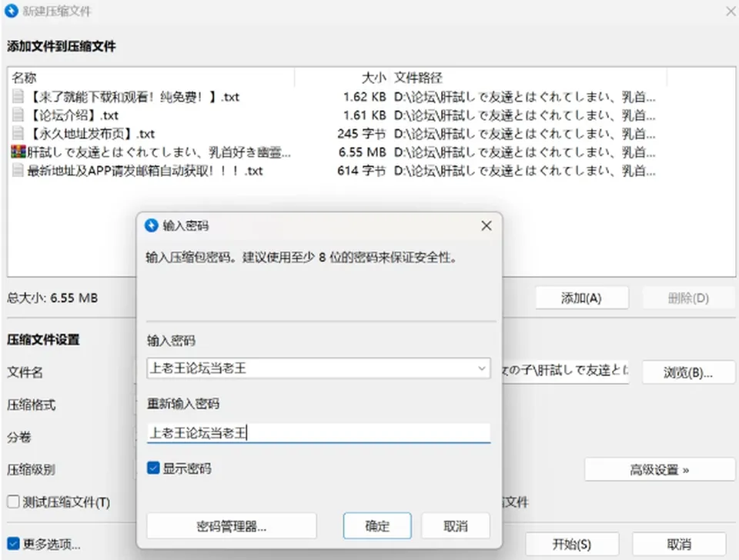
Task: Click the size value 245 字节
Action: point(362,133)
